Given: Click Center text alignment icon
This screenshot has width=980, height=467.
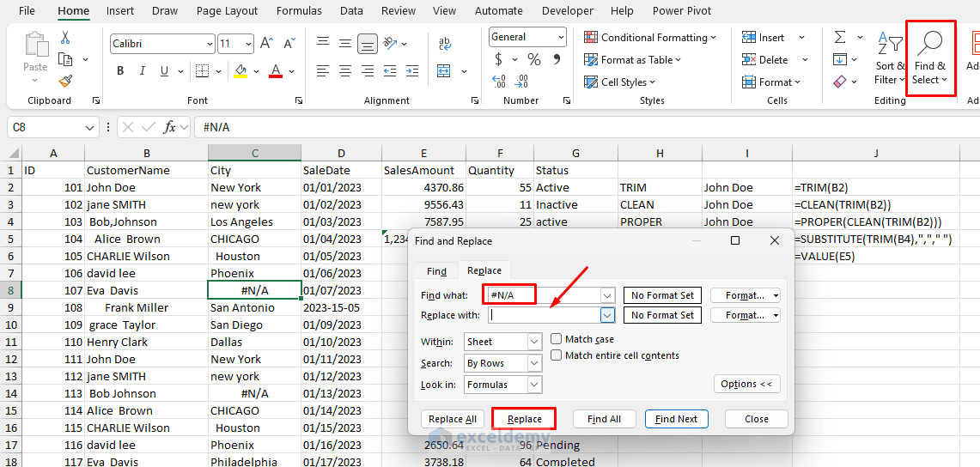Looking at the screenshot, I should pos(345,70).
